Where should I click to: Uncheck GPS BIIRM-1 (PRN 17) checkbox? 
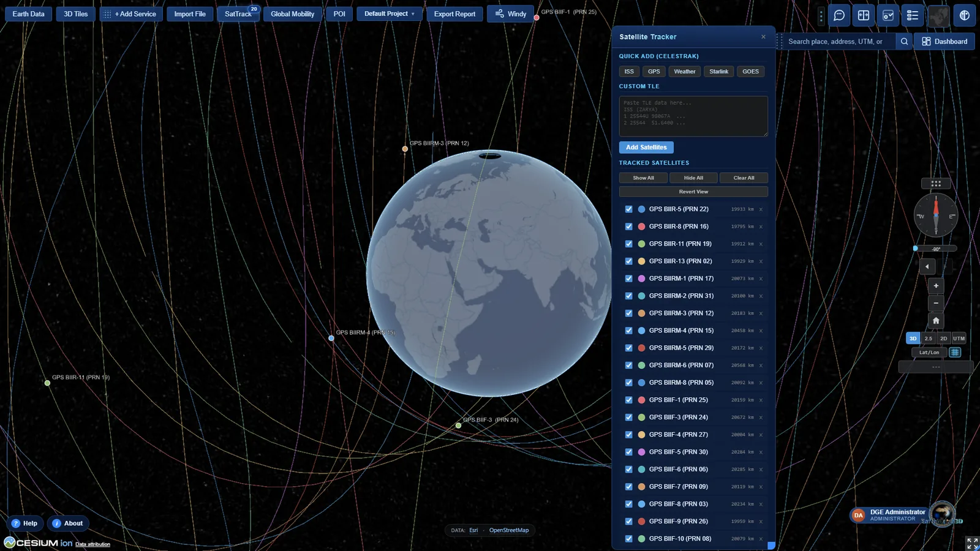tap(628, 279)
